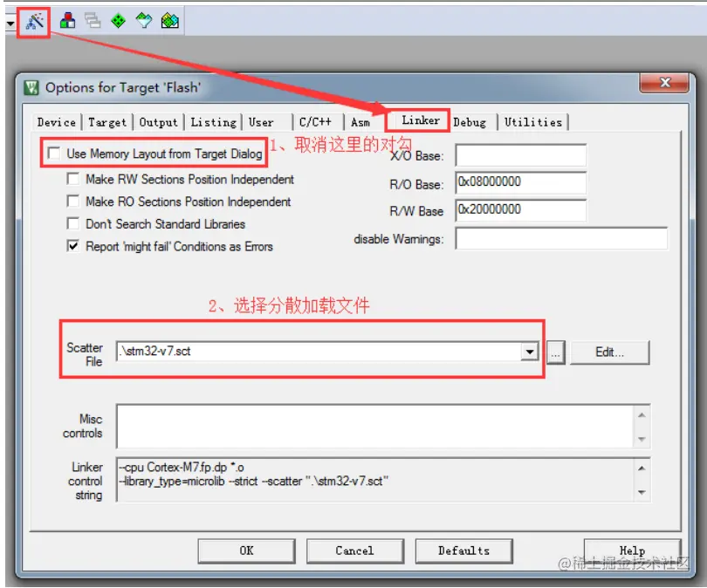Open Options for Target magic wand icon
The image size is (707, 588).
coord(34,21)
